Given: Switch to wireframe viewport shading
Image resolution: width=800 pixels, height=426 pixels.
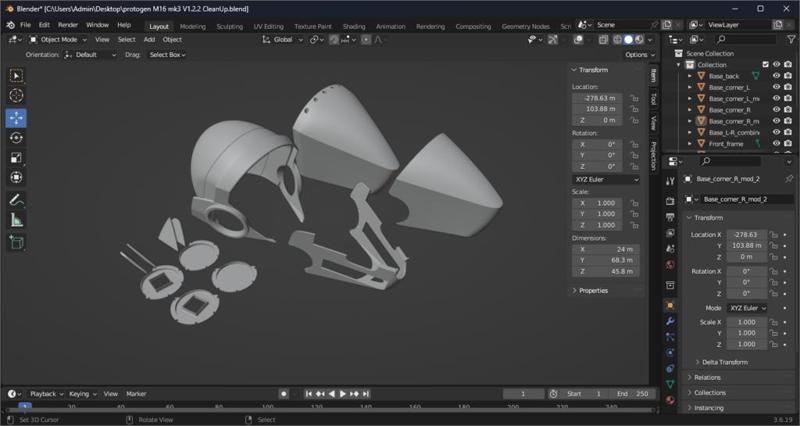Looking at the screenshot, I should tap(618, 39).
